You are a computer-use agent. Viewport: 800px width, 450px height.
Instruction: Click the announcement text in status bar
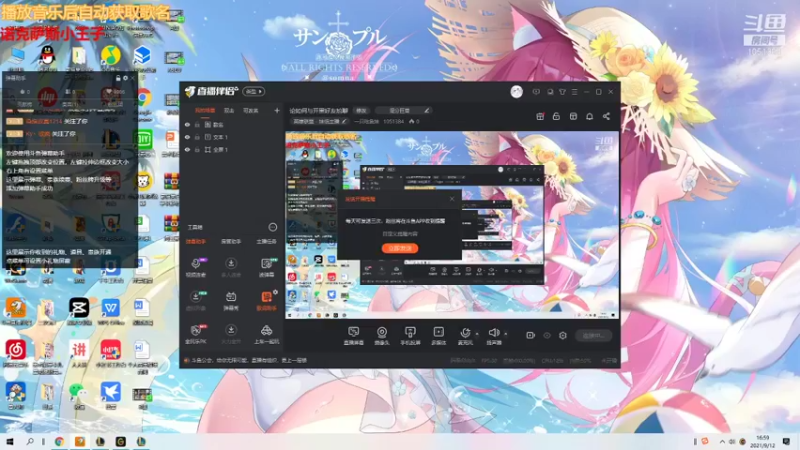[249, 360]
